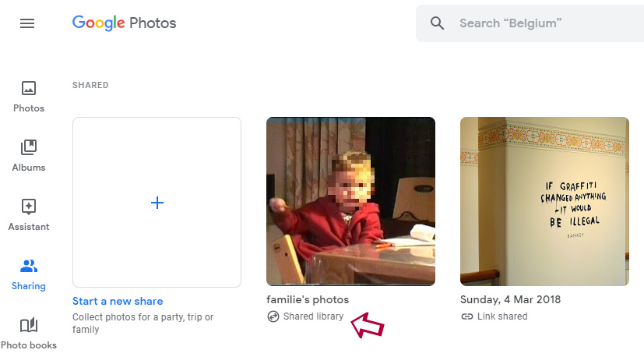This screenshot has width=644, height=357.
Task: Open the familie's photos title link
Action: 308,300
